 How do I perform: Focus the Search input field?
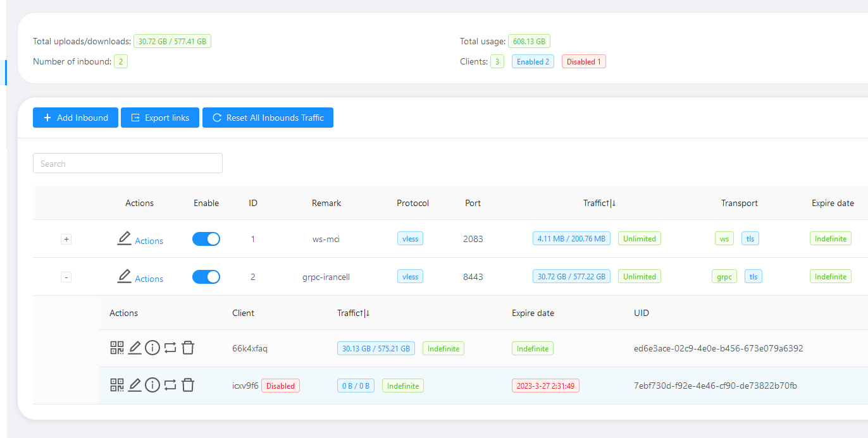click(128, 164)
